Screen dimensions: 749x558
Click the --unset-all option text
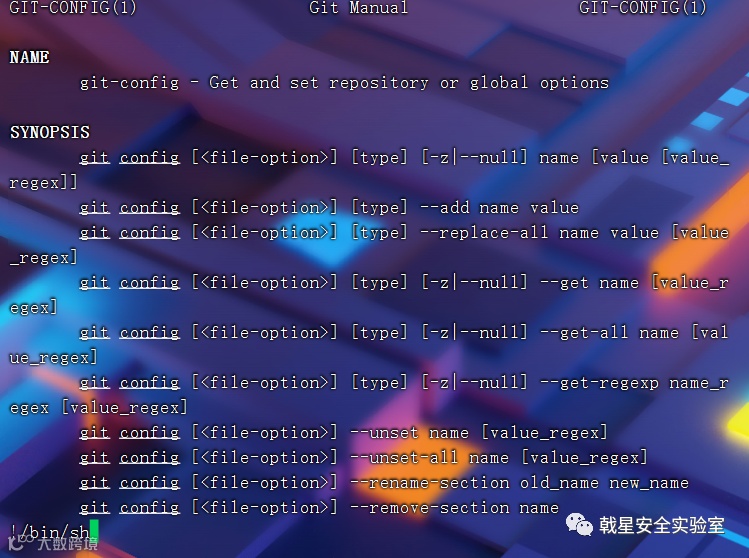pos(404,458)
